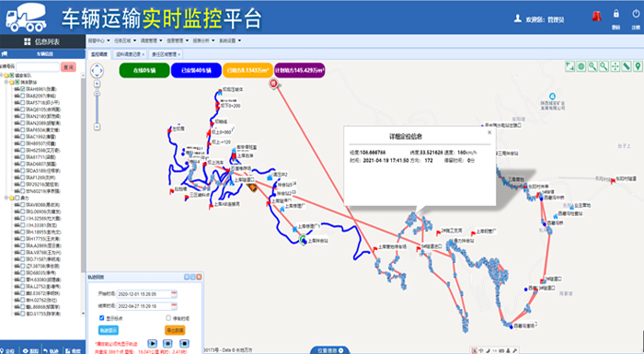
Task: Select the pan cross-arrows map tool
Action: [x=615, y=66]
